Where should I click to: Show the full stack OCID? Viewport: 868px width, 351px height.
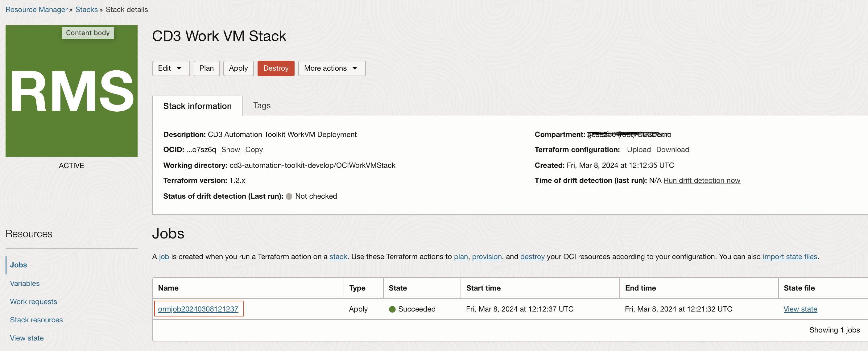point(230,150)
